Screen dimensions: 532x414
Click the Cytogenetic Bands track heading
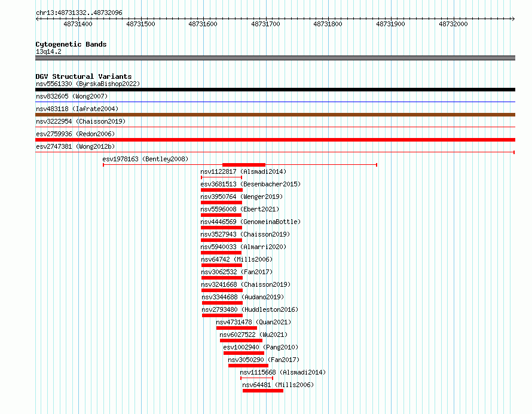(71, 44)
